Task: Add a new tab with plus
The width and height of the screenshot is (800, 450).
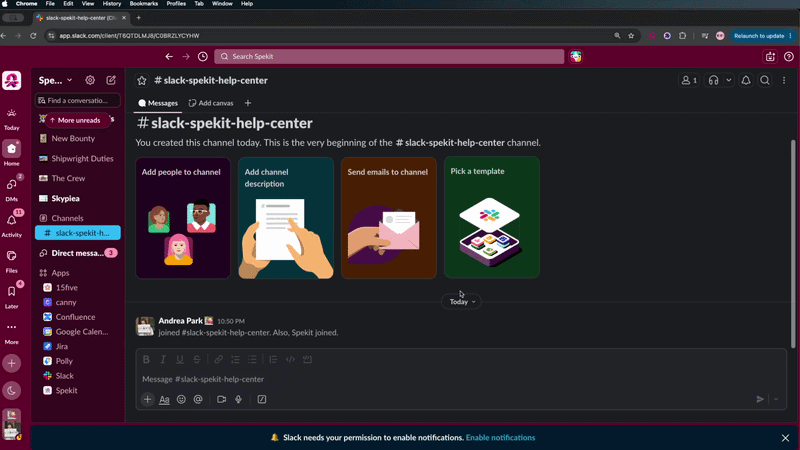Action: tap(248, 103)
